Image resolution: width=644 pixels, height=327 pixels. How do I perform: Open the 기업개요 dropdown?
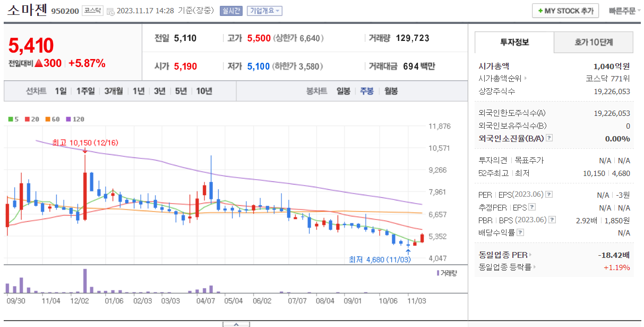tap(264, 11)
